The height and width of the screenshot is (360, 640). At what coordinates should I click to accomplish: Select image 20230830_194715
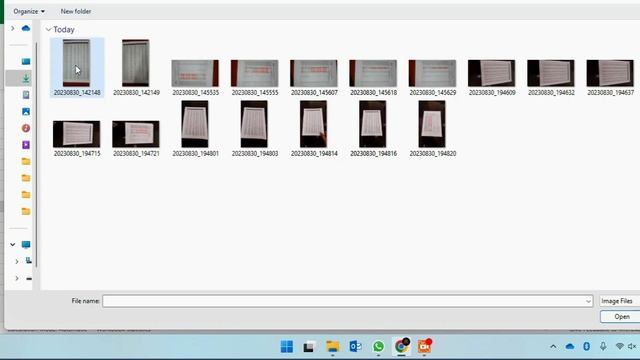click(77, 138)
